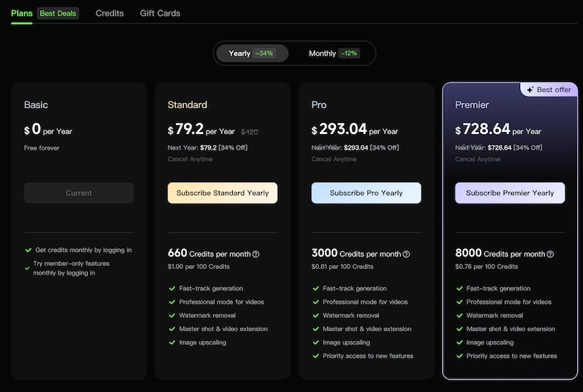Click '3000 Credits per month' text
Screen dimensions: 583x392
[356, 253]
